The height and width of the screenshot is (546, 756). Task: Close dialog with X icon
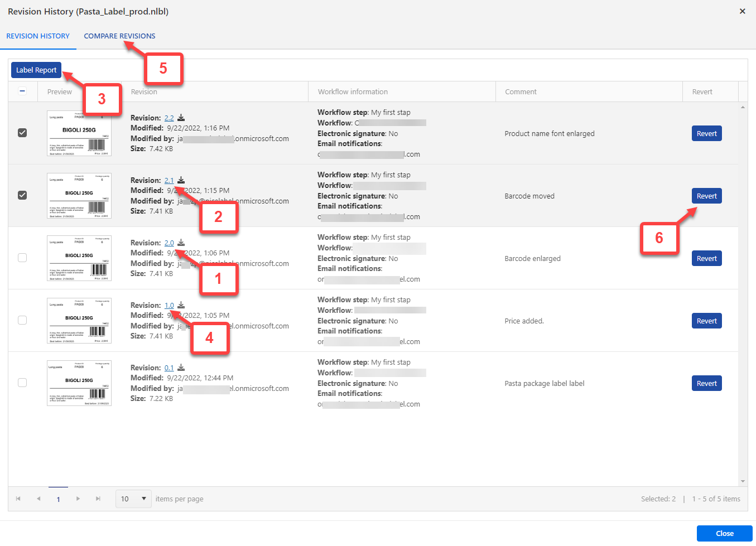[742, 11]
